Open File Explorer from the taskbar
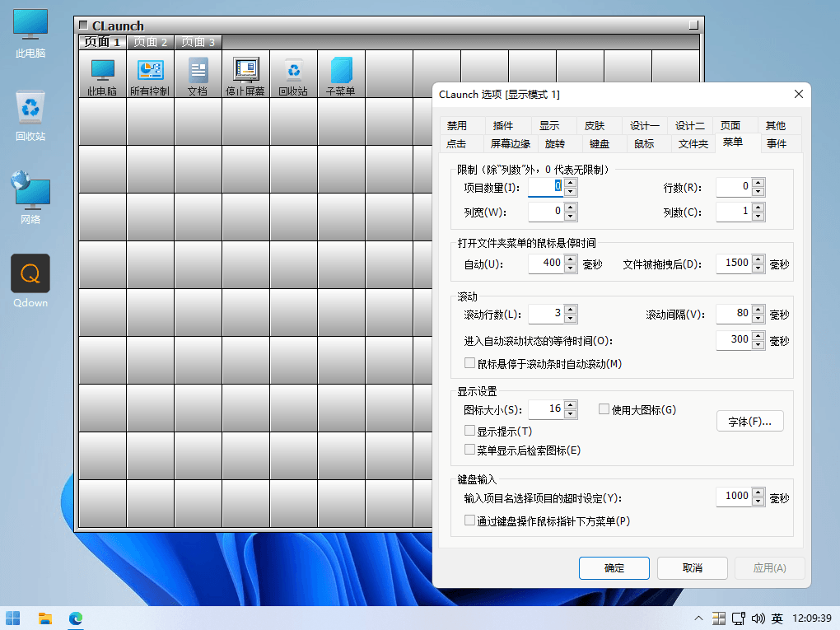This screenshot has height=630, width=840. tap(45, 618)
